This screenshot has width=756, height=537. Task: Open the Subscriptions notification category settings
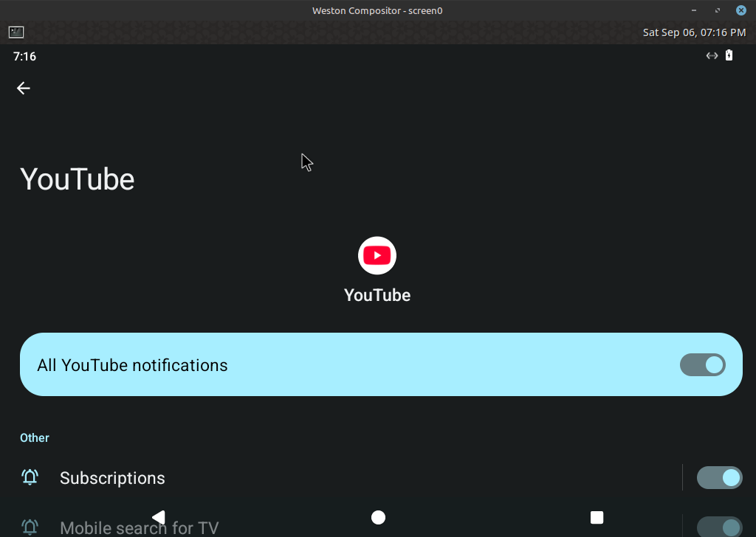click(x=112, y=478)
